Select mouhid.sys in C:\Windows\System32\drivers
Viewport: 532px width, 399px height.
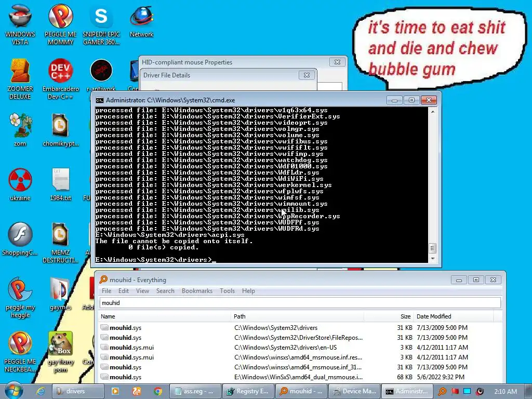point(300,328)
